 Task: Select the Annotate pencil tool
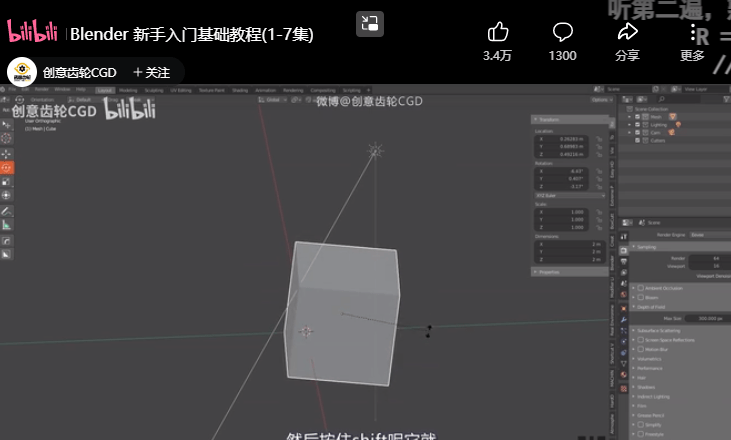[7, 211]
